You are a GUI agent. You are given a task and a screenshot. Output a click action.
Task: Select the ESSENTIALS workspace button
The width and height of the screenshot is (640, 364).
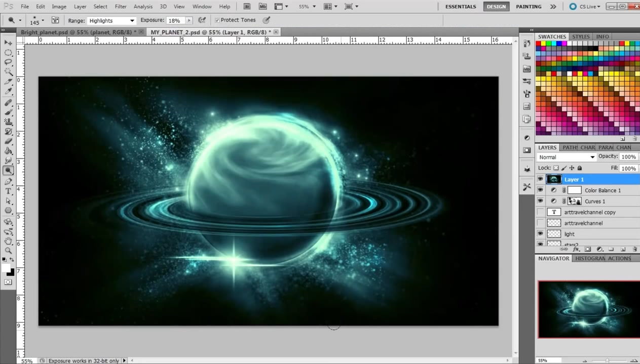(x=461, y=7)
